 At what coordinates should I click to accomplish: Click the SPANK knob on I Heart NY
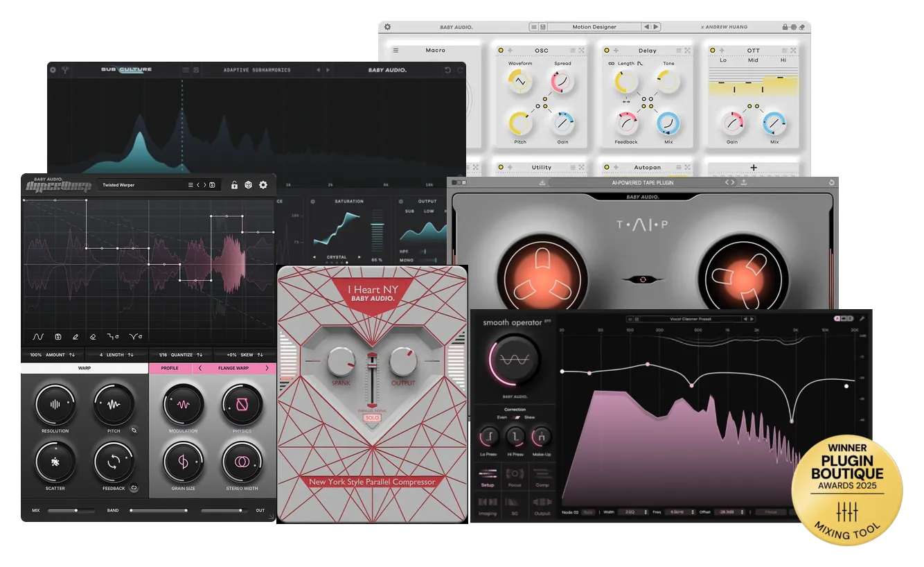coord(341,362)
